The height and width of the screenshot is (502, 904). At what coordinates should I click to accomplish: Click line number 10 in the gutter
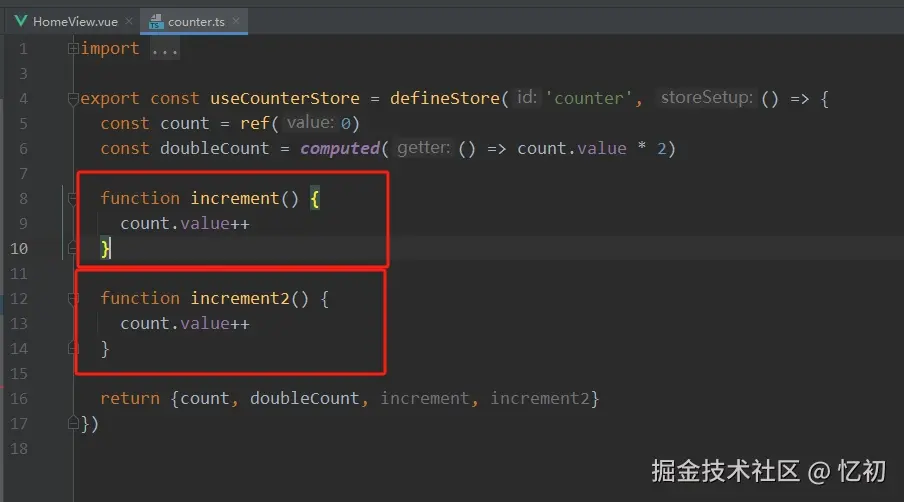point(22,249)
